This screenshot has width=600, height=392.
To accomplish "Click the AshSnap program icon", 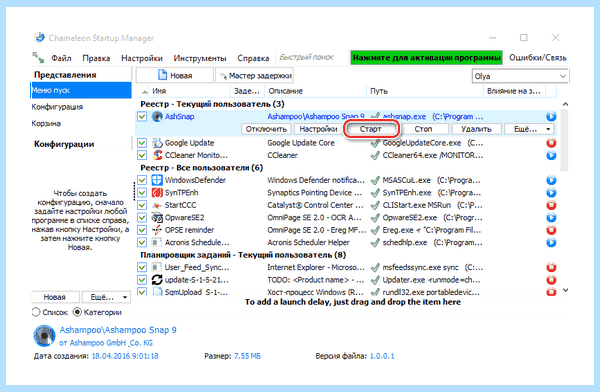I will coord(157,116).
